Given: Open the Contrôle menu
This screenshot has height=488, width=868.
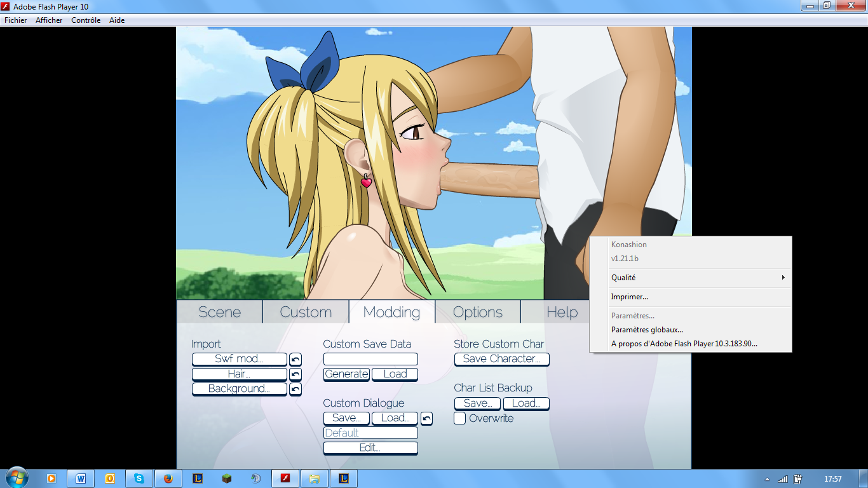Looking at the screenshot, I should pyautogui.click(x=86, y=20).
